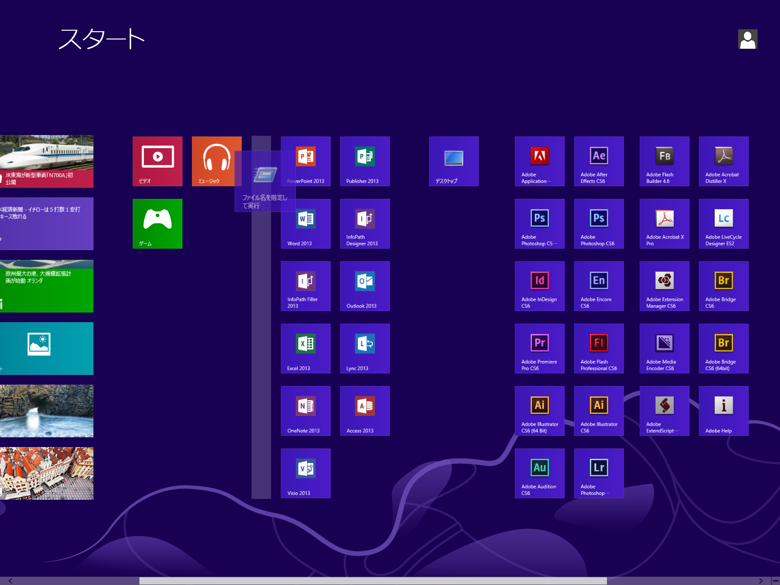
Task: Launch Adobe InDesign CS6
Action: pos(540,286)
